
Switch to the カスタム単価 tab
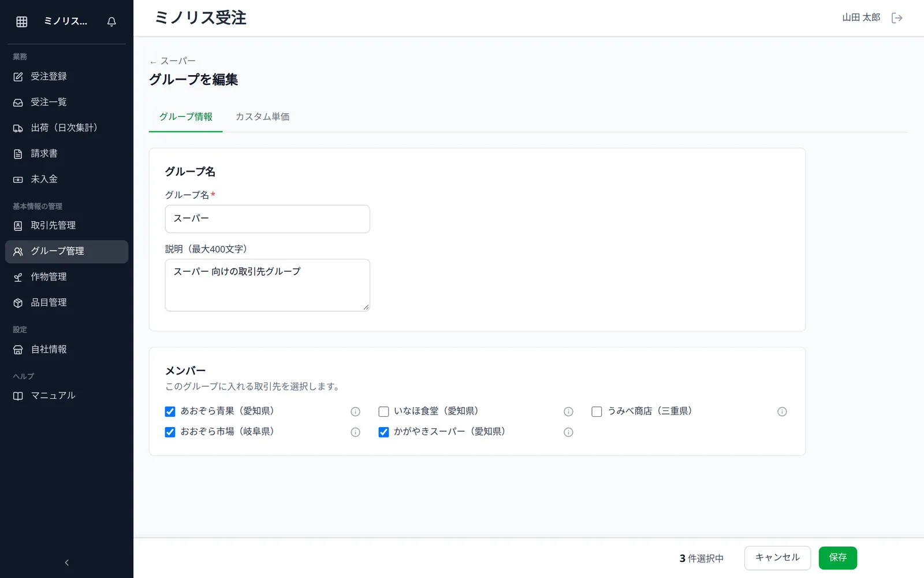[262, 117]
